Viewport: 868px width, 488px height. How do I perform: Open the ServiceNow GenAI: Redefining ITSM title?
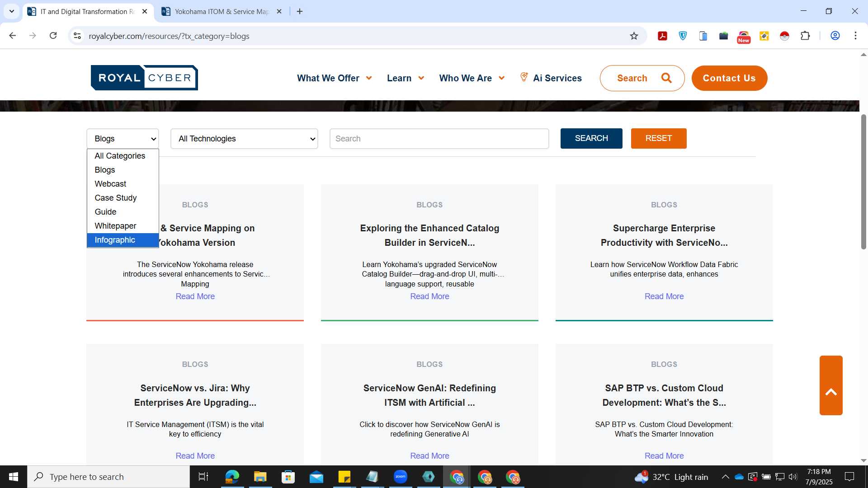click(x=429, y=395)
